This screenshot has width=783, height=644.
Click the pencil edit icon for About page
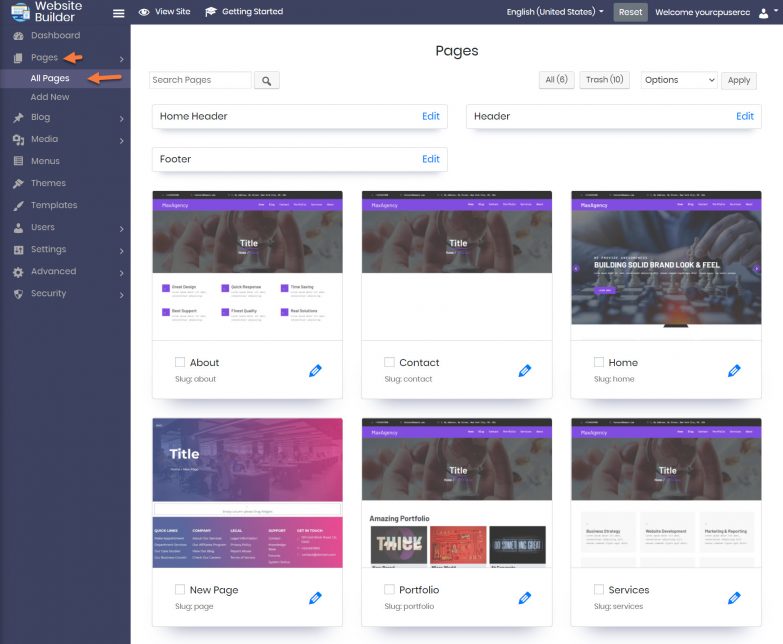315,371
